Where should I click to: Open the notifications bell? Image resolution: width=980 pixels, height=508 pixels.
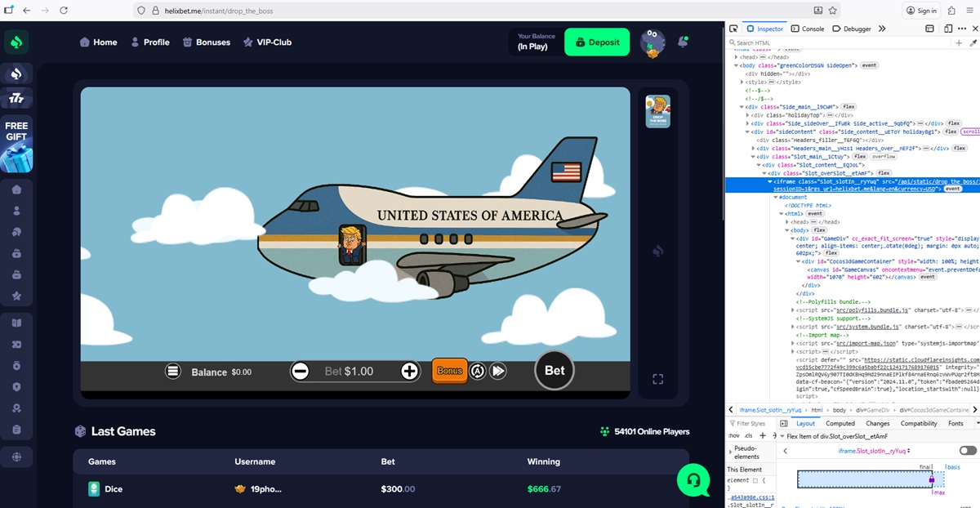point(683,42)
